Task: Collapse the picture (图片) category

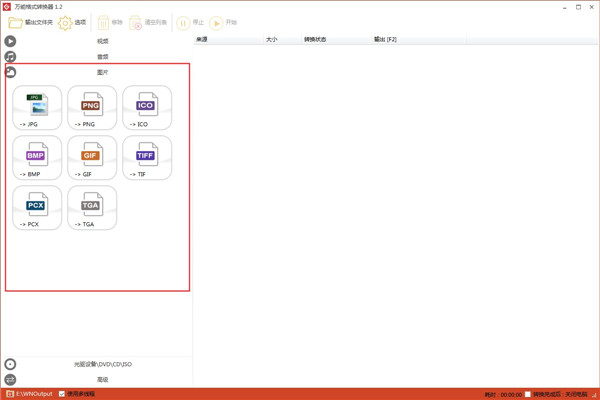Action: pos(98,72)
